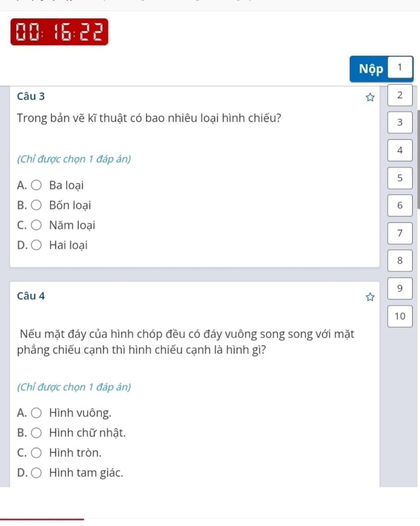
Task: Go to question 2 in navigator
Action: point(400,95)
